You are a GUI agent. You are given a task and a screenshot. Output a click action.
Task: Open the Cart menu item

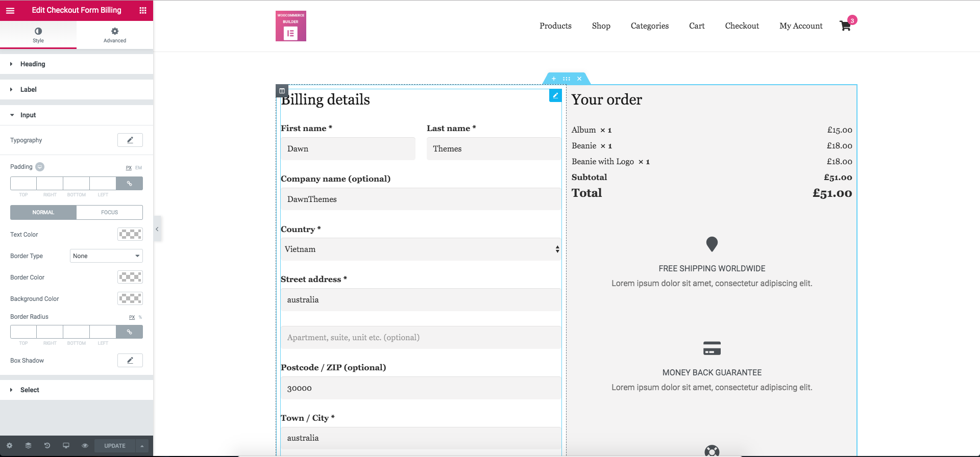click(697, 26)
